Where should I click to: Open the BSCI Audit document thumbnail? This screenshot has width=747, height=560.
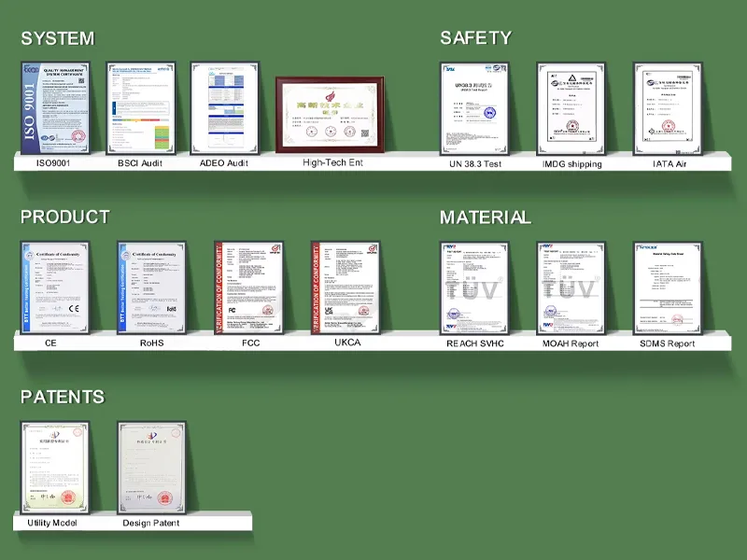tap(141, 108)
